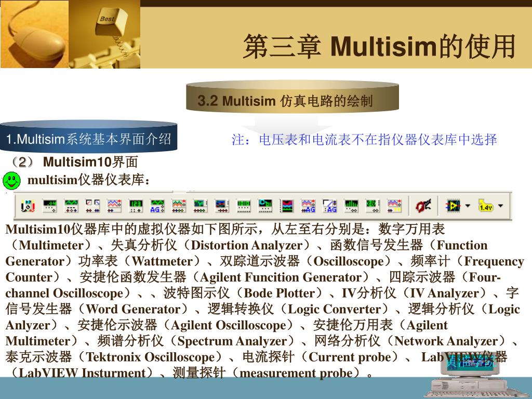Click the mouse and keyboard header image

[x=70, y=34]
